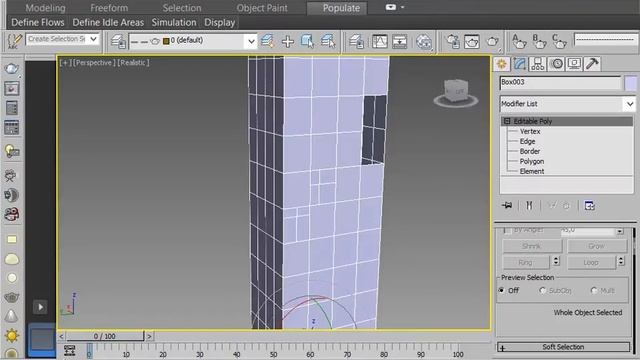Click the sun light icon in left toolbar

pyautogui.click(x=11, y=336)
